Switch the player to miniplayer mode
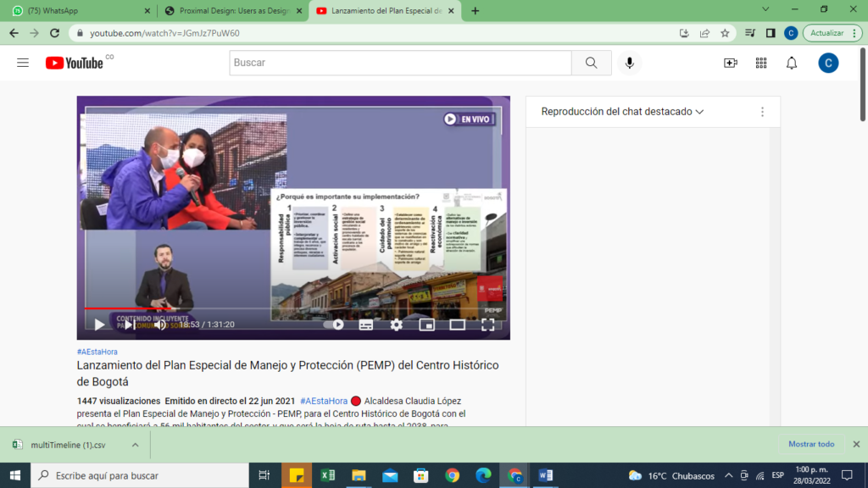 [x=426, y=324]
